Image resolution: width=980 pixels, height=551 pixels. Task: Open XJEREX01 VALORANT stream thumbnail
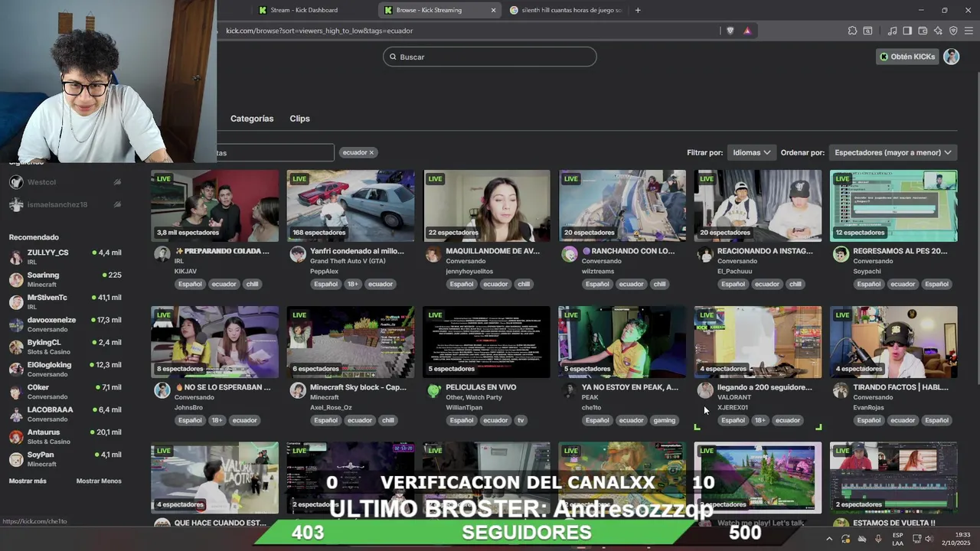pyautogui.click(x=758, y=342)
